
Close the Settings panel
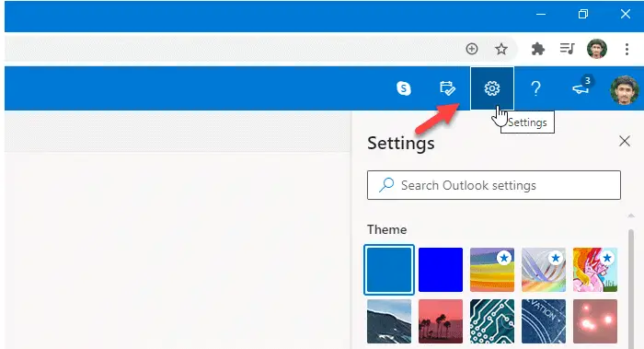pos(625,141)
